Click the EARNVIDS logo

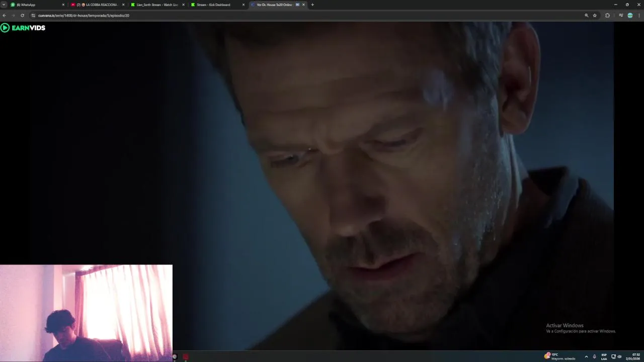pyautogui.click(x=23, y=28)
